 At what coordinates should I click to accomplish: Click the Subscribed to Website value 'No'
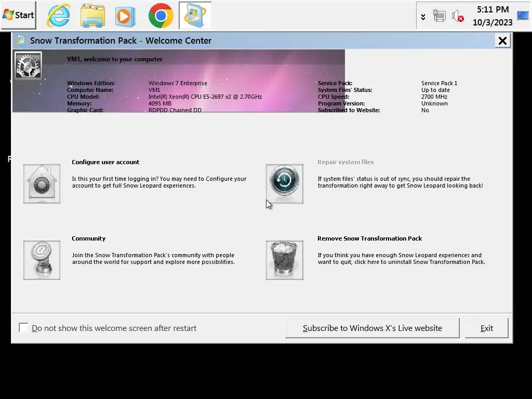[x=425, y=110]
